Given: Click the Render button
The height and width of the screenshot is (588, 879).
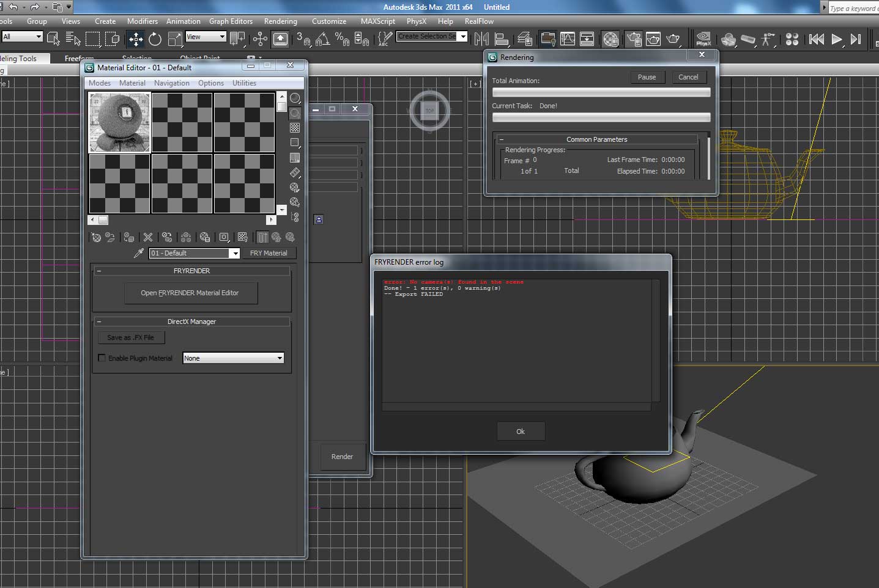Looking at the screenshot, I should point(342,457).
